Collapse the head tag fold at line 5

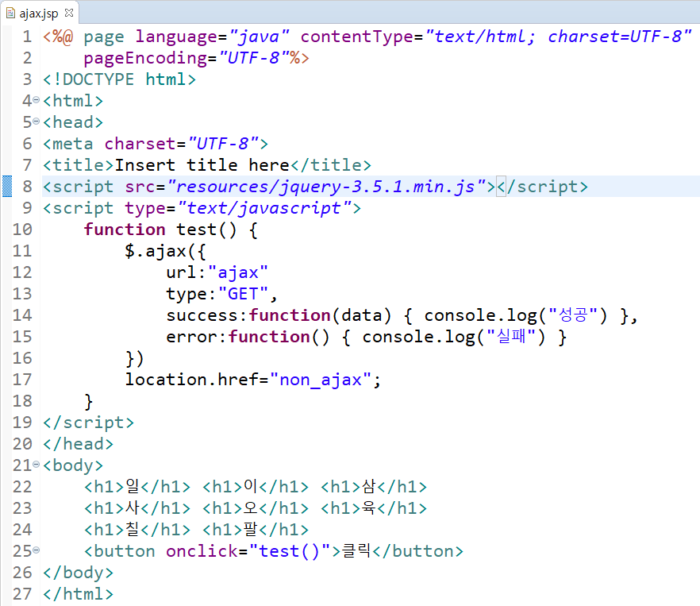(37, 122)
